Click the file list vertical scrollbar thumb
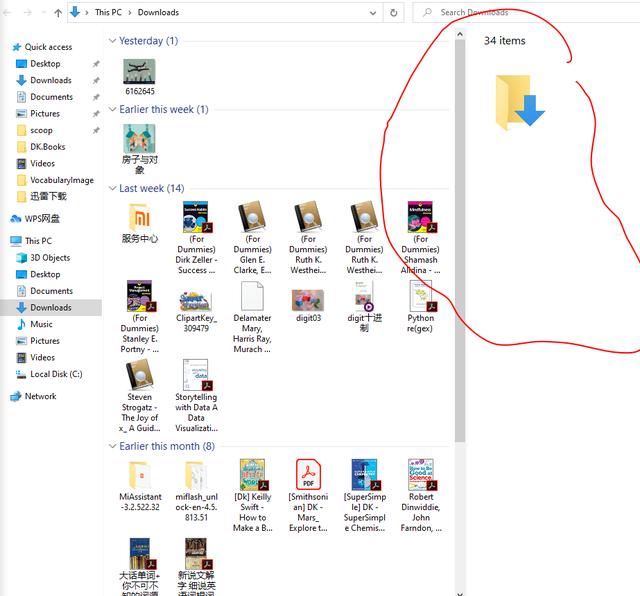 coord(460,241)
